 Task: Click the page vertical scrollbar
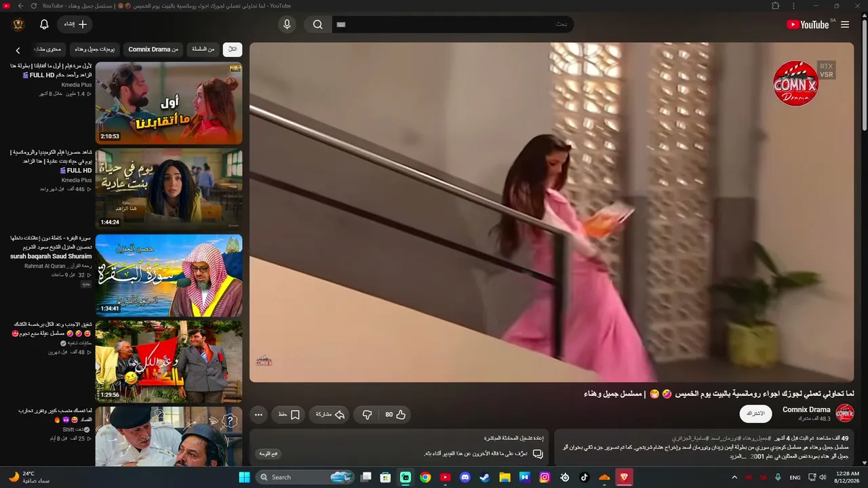[864, 75]
